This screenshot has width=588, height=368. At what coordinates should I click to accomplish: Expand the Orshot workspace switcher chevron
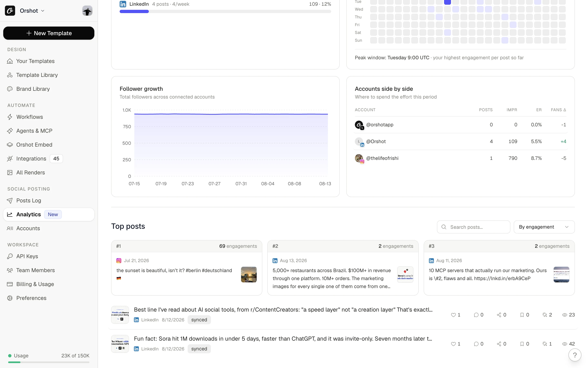coord(43,11)
